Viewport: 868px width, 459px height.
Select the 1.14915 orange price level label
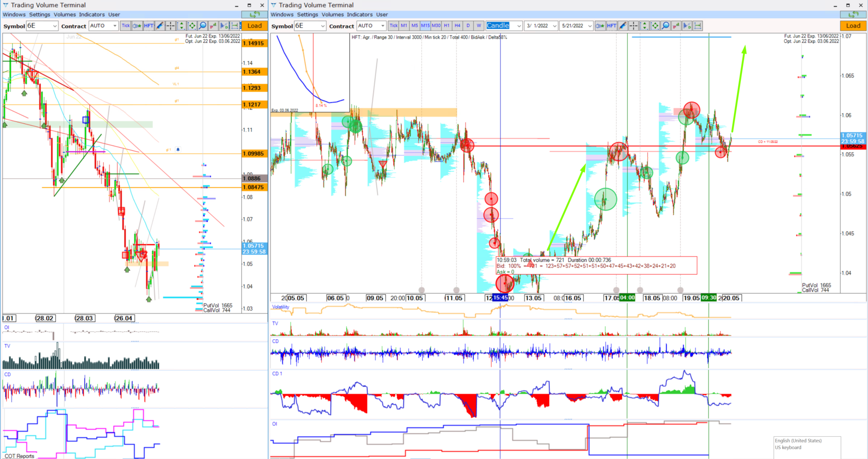254,43
